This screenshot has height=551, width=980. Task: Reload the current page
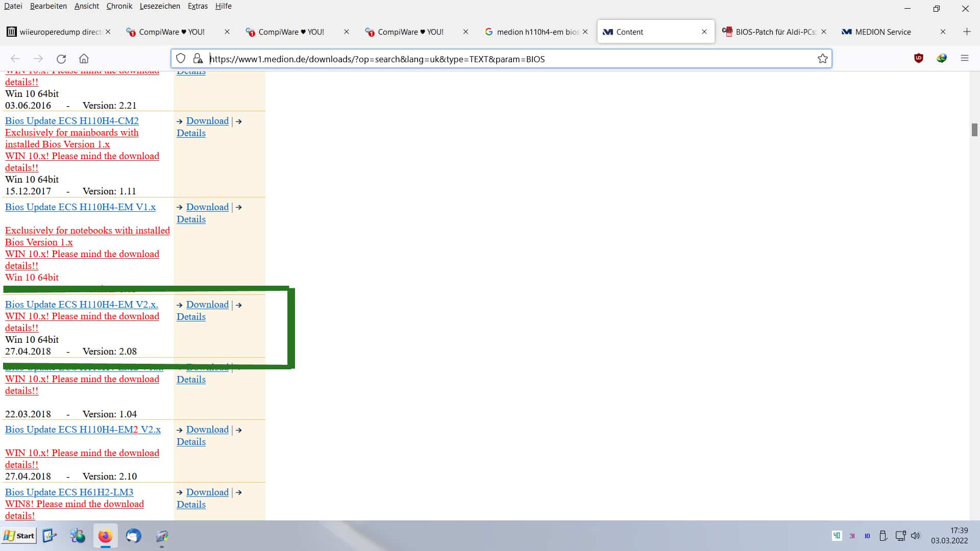[x=61, y=59]
